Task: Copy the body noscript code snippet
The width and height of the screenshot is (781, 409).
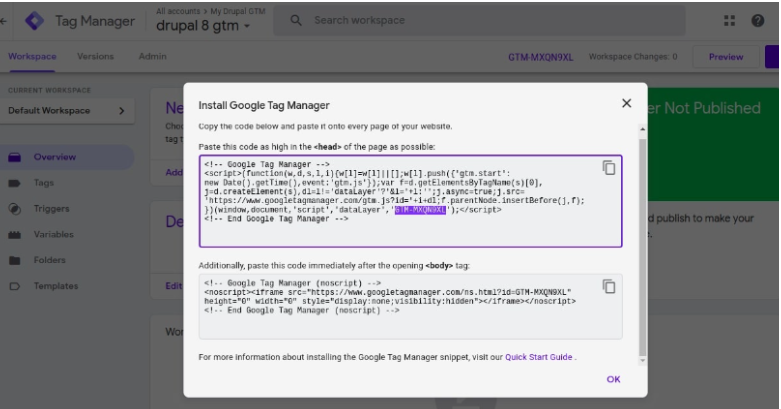Action: (608, 287)
